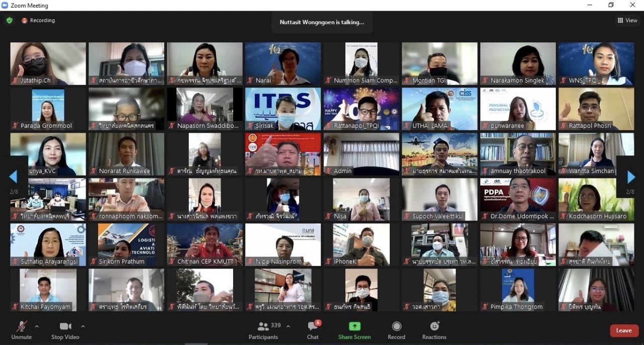
Task: Open the View layout menu
Action: point(627,21)
